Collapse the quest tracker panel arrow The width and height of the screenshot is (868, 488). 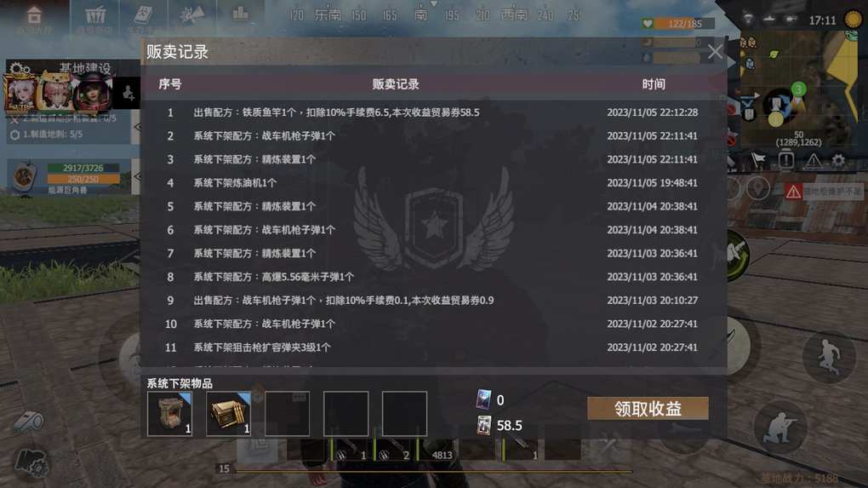pyautogui.click(x=136, y=127)
